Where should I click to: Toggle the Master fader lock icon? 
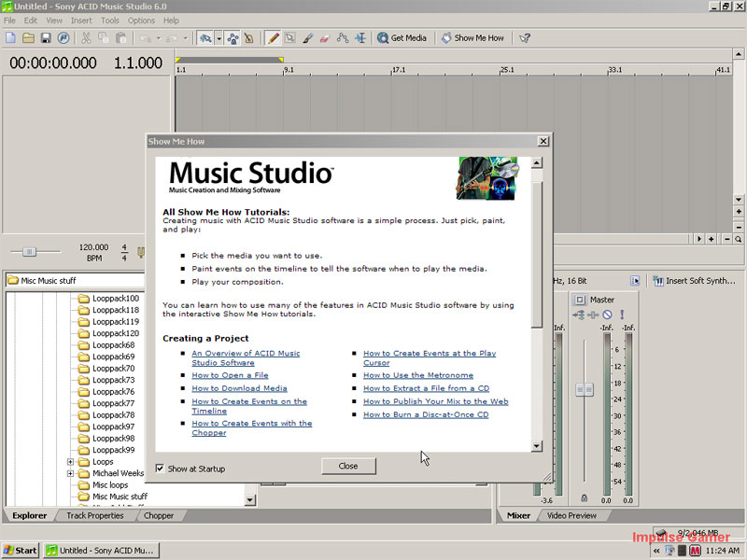[585, 498]
